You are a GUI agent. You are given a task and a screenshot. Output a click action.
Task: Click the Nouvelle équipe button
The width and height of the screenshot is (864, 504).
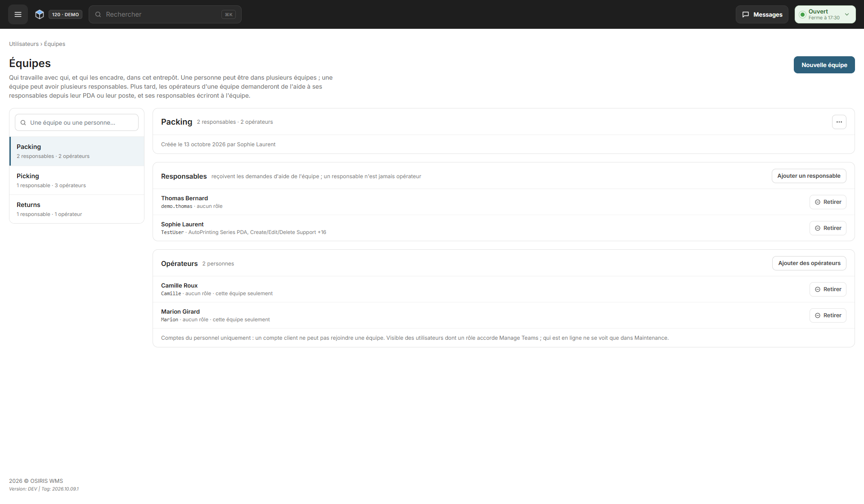pyautogui.click(x=824, y=65)
